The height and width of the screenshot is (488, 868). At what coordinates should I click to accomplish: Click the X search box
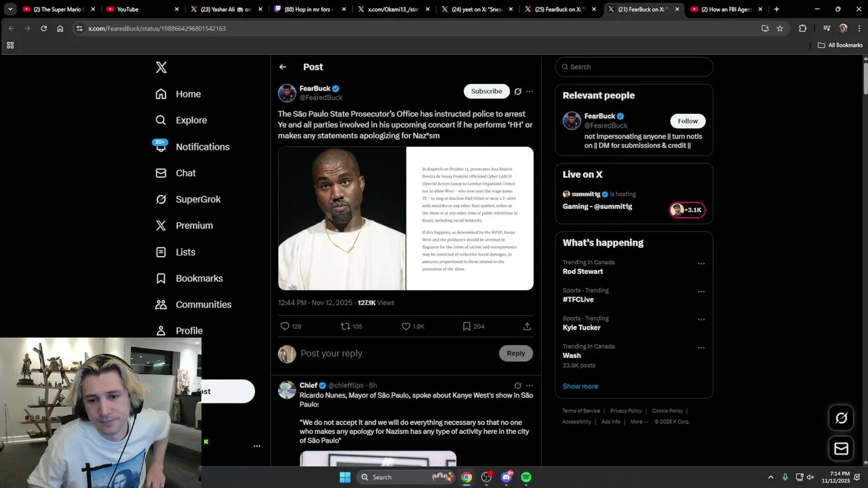click(x=634, y=67)
